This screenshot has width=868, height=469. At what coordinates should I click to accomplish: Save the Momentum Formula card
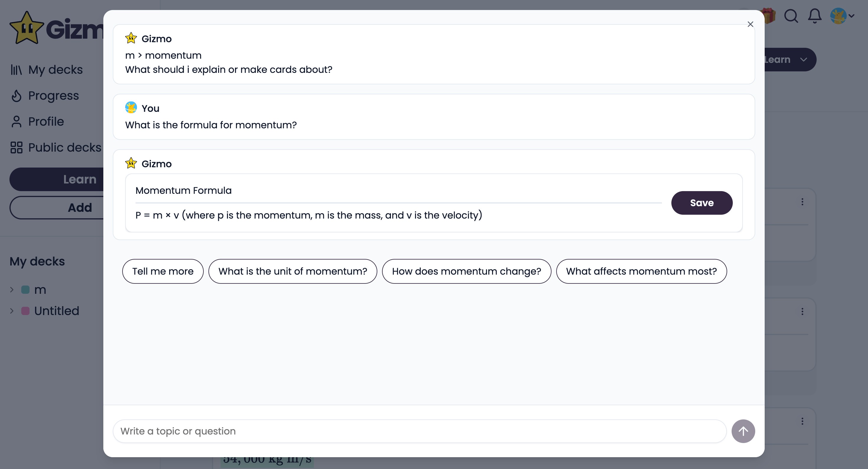pos(701,203)
